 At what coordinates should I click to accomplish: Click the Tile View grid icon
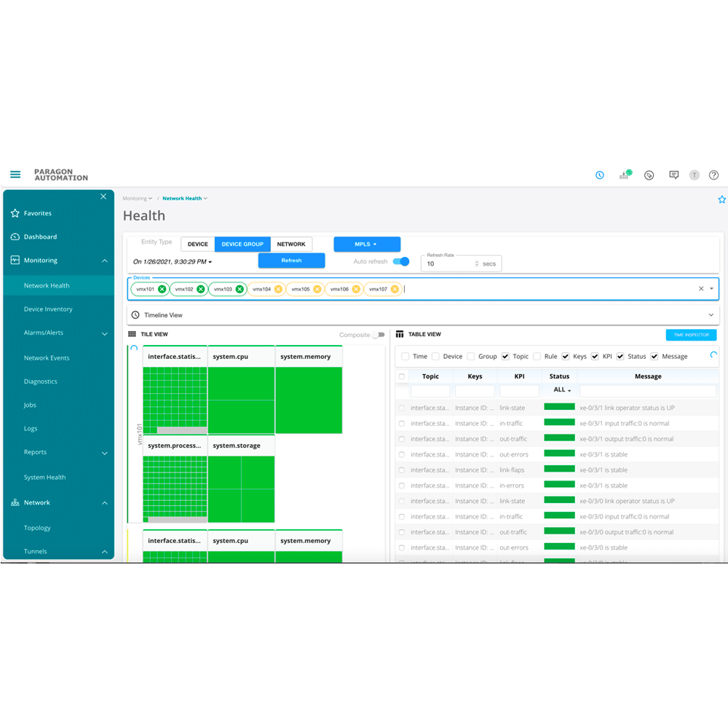click(132, 334)
